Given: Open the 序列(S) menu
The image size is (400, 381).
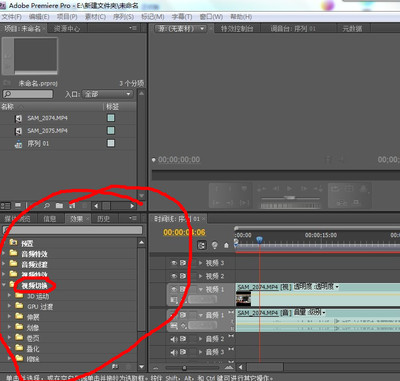Looking at the screenshot, I should coord(124,17).
